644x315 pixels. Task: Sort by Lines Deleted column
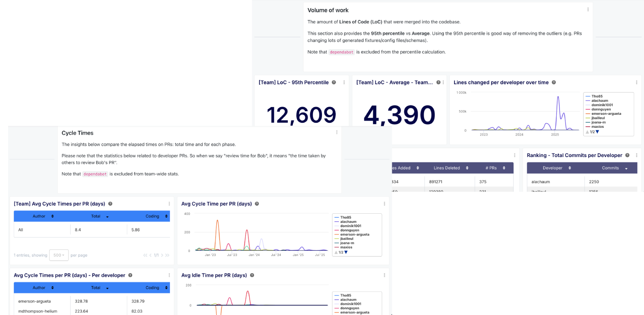point(450,168)
